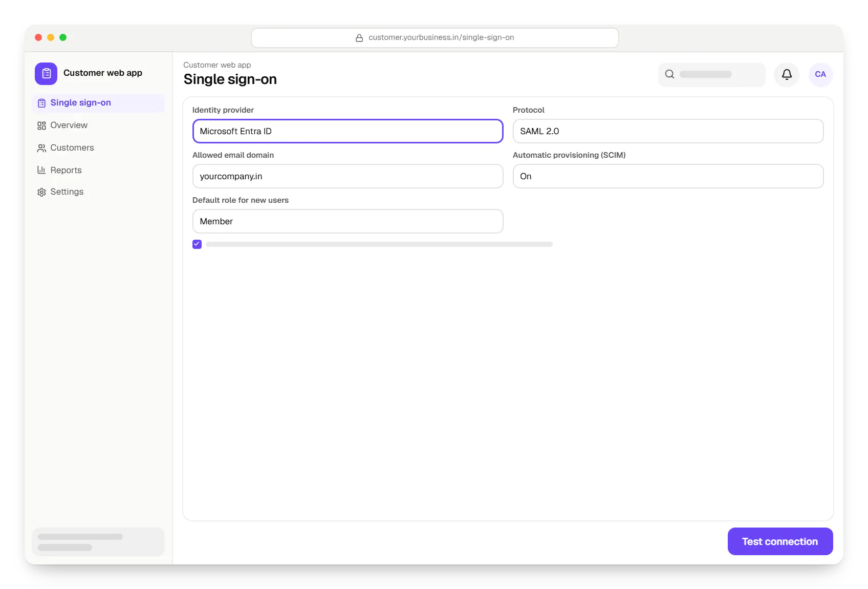Image resolution: width=868 pixels, height=589 pixels.
Task: Click the Single sign-on clipboard icon
Action: [x=41, y=103]
